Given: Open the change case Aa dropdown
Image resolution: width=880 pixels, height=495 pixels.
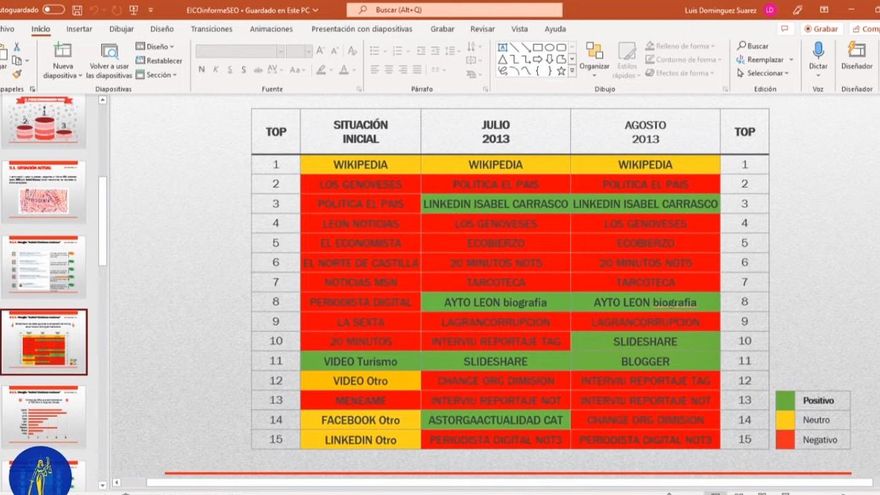Looking at the screenshot, I should tap(297, 70).
